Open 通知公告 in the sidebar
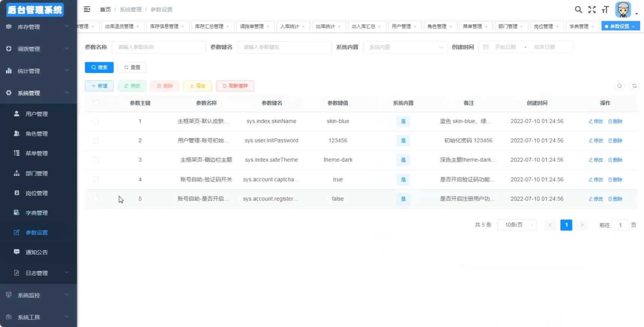Image resolution: width=644 pixels, height=327 pixels. 36,252
